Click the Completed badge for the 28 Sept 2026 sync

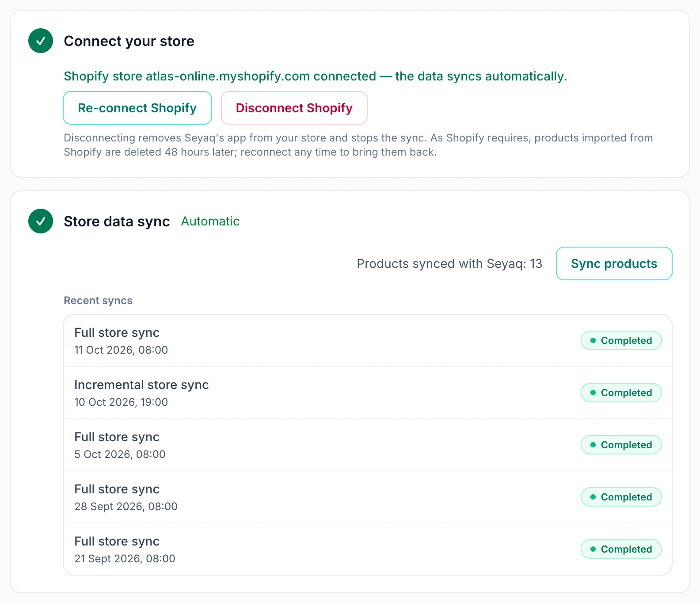[621, 497]
